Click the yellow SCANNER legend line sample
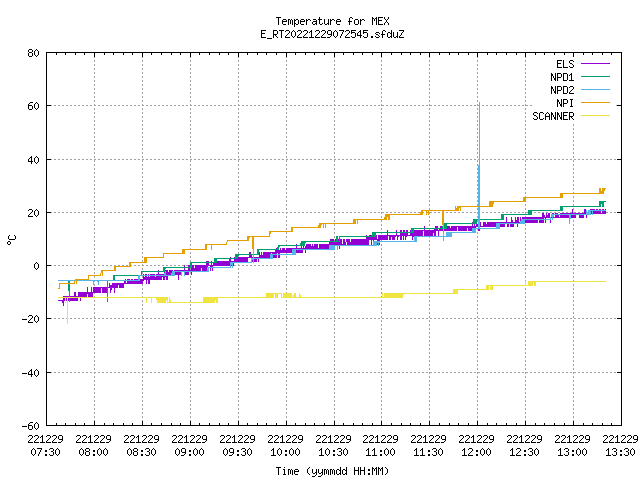 point(596,116)
